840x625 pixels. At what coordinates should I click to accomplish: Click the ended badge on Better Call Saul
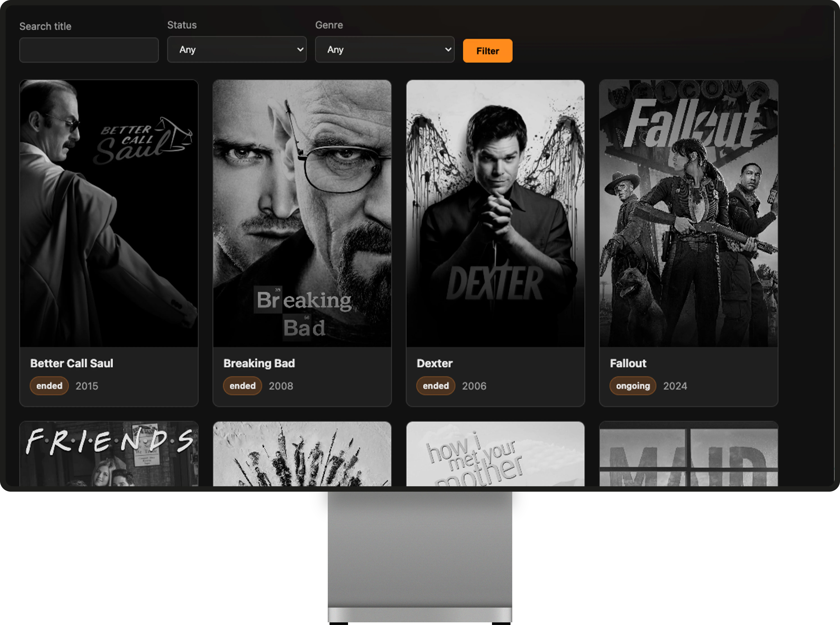pos(49,386)
